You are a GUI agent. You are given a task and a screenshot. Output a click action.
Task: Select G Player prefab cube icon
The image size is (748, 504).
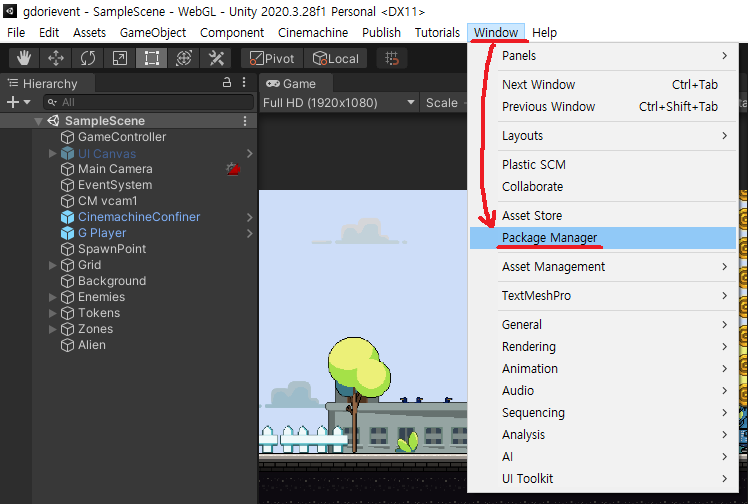click(67, 233)
